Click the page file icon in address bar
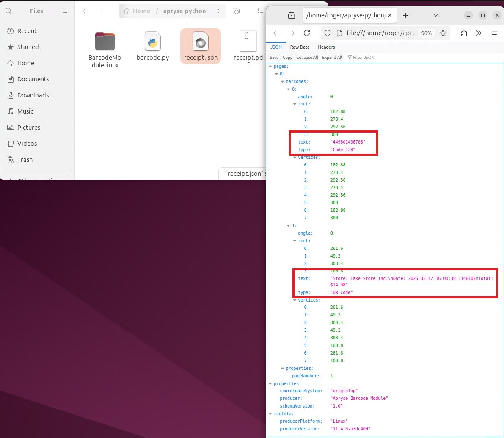Viewport: 504px width, 438px height. [339, 33]
